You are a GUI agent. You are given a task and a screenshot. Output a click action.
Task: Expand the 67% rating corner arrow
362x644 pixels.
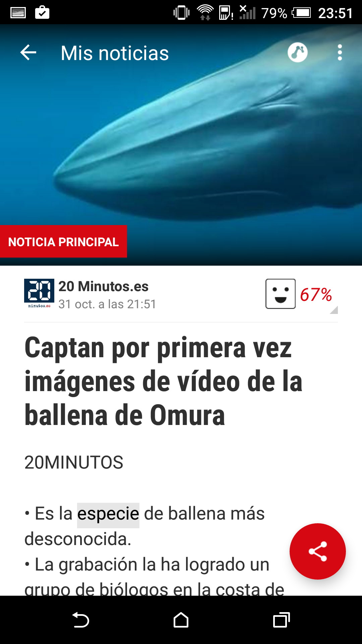click(334, 310)
